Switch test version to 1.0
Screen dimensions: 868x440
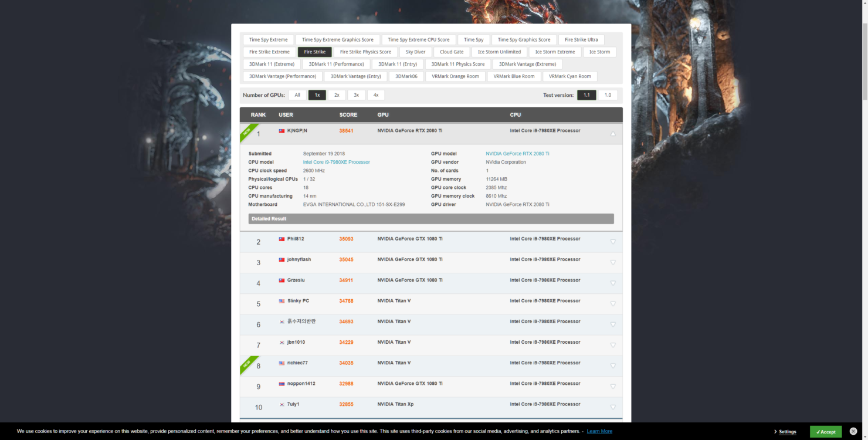(608, 95)
